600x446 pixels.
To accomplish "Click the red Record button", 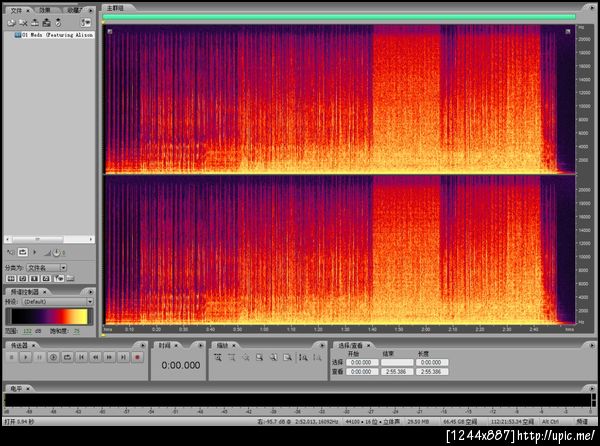I will (x=138, y=356).
